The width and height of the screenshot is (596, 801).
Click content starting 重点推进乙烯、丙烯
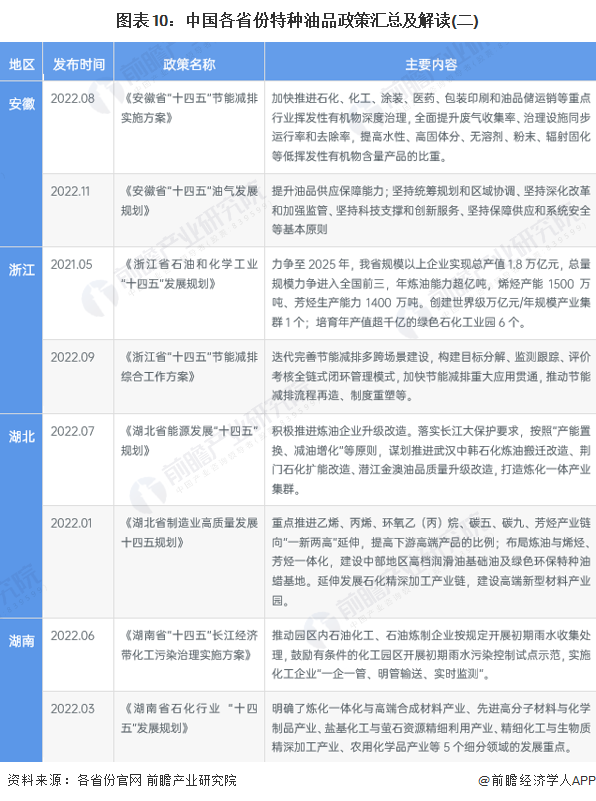(x=431, y=562)
